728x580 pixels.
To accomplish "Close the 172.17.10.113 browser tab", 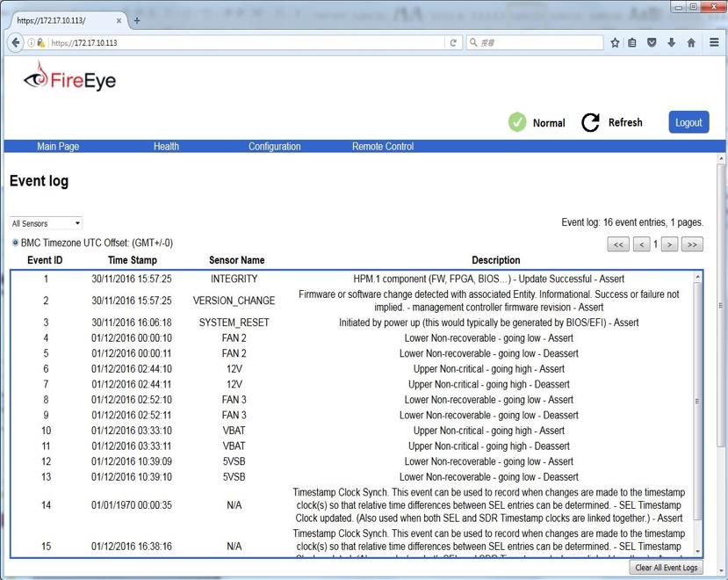I will pos(119,20).
